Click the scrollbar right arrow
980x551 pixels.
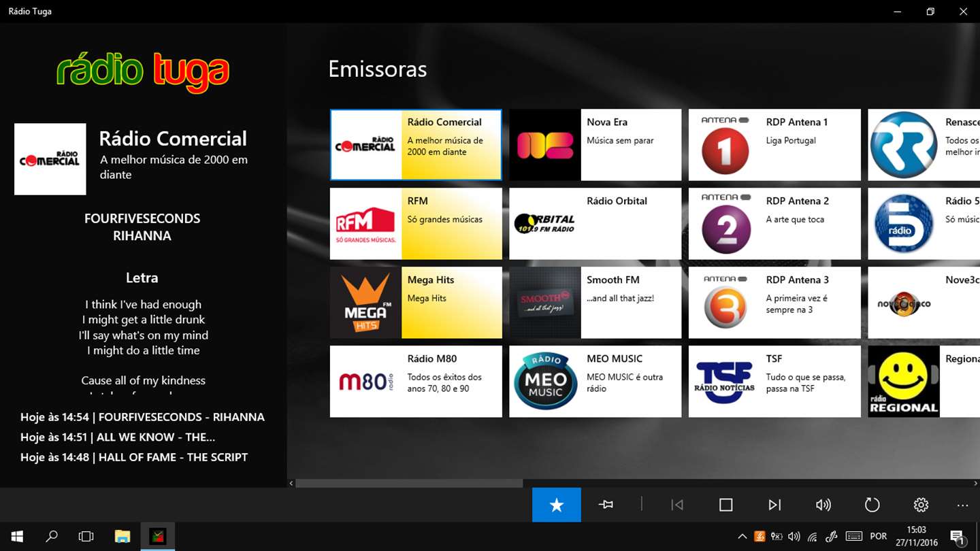click(976, 484)
